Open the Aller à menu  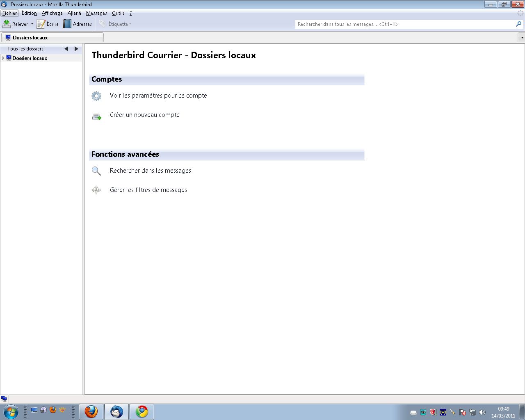(74, 13)
